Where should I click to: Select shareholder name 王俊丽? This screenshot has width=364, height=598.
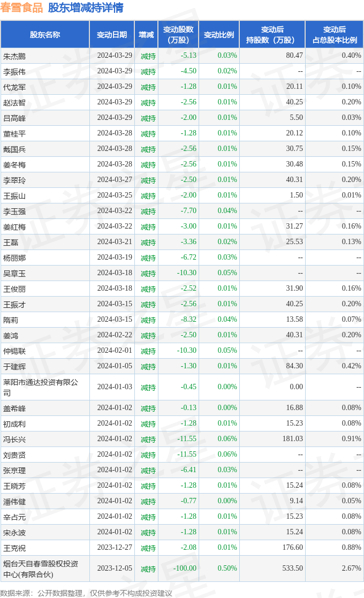click(x=14, y=289)
